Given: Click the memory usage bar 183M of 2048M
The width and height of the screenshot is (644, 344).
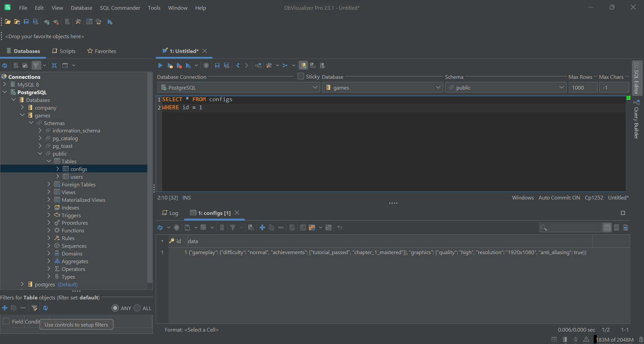Looking at the screenshot, I should tap(615, 340).
